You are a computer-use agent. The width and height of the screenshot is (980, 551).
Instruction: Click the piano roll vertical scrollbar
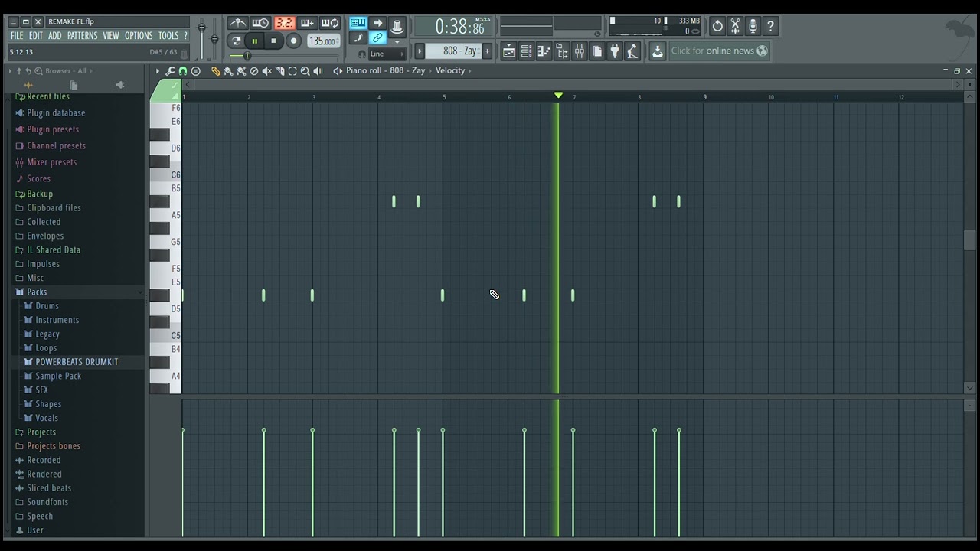[969, 240]
